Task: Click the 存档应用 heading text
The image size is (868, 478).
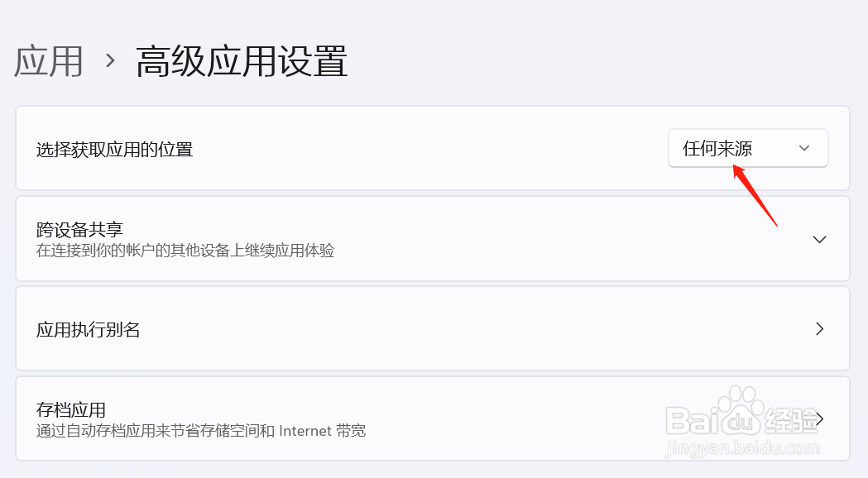Action: click(71, 410)
